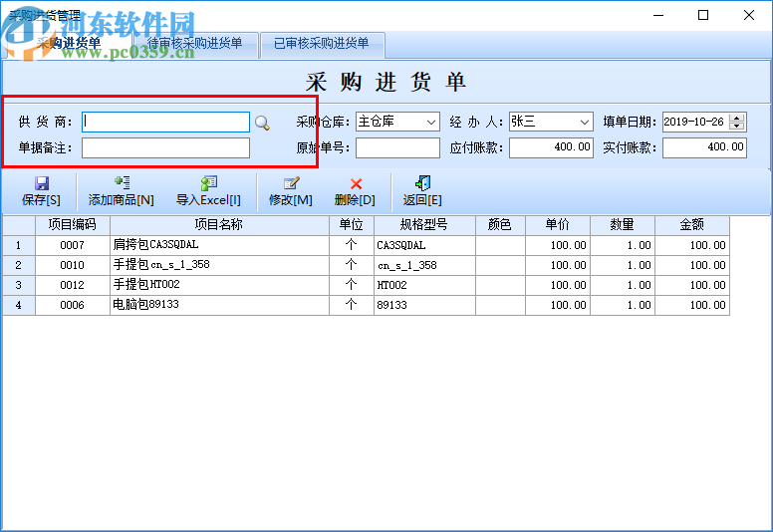Select row 3 header in the grid
The width and height of the screenshot is (773, 532).
pos(19,285)
